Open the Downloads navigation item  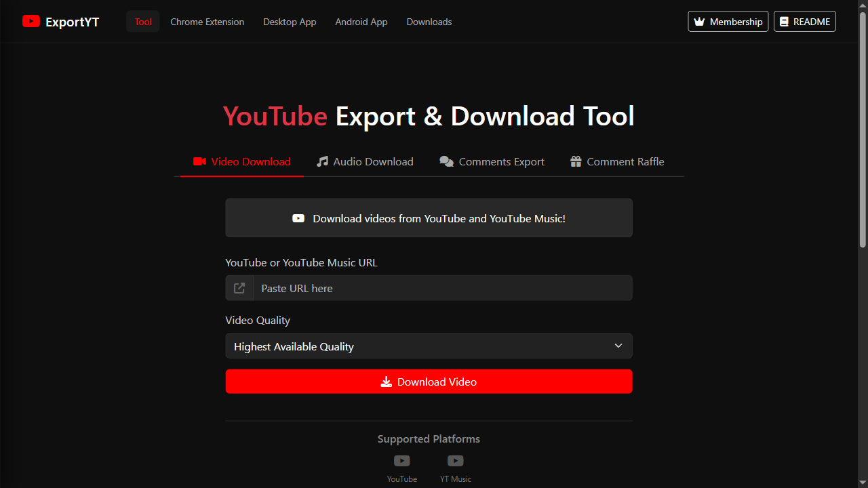point(429,22)
